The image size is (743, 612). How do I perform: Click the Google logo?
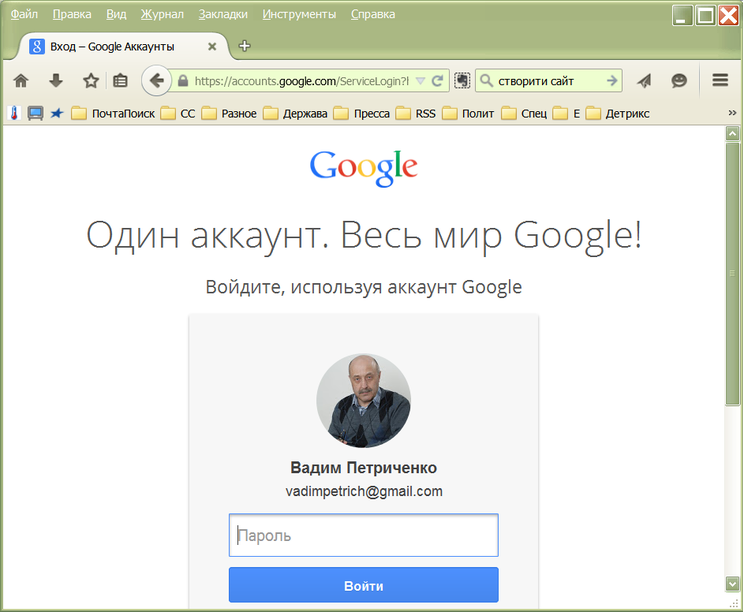coord(363,167)
